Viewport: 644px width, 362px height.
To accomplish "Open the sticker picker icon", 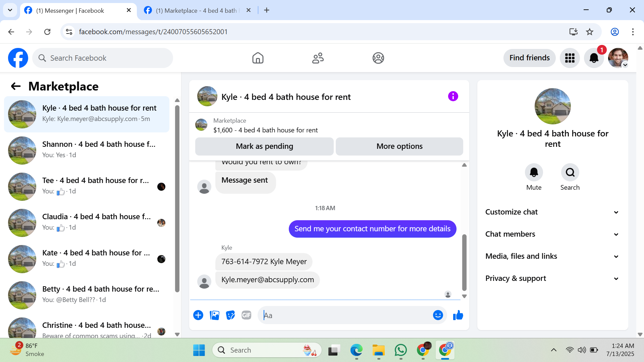I will (x=230, y=315).
